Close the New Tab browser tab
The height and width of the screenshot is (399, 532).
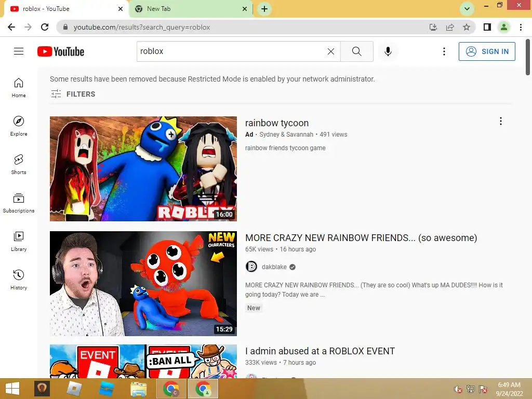click(x=245, y=9)
